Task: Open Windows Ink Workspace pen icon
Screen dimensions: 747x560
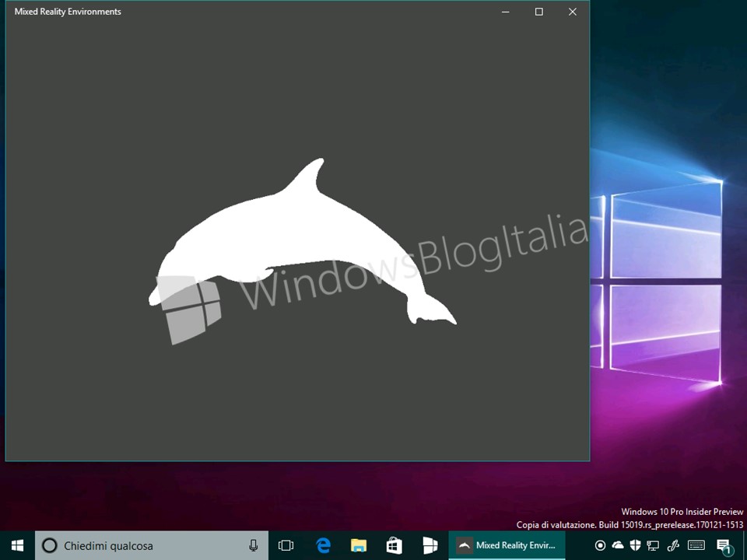Action: coord(673,545)
